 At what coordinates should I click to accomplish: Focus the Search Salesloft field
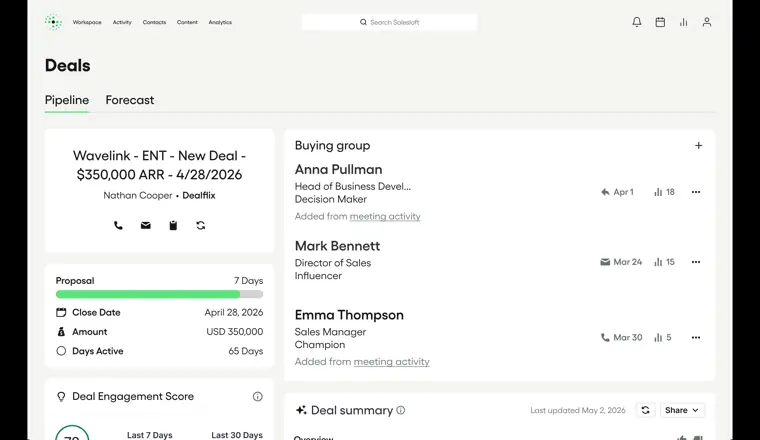(x=389, y=22)
